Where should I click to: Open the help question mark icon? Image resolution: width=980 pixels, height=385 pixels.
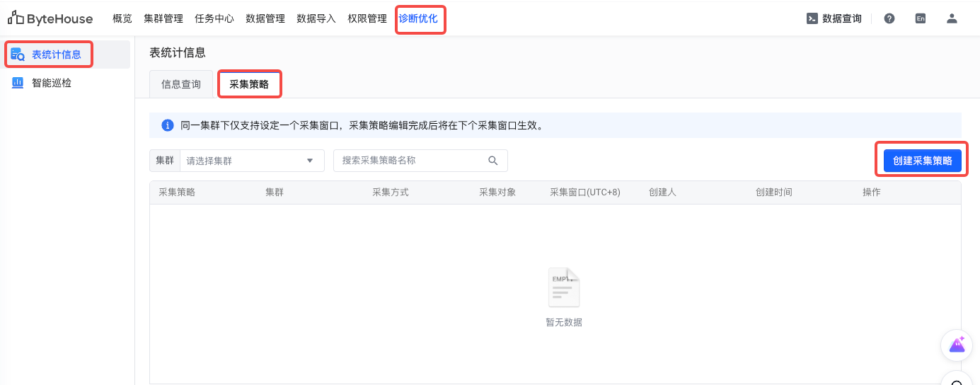pyautogui.click(x=889, y=19)
